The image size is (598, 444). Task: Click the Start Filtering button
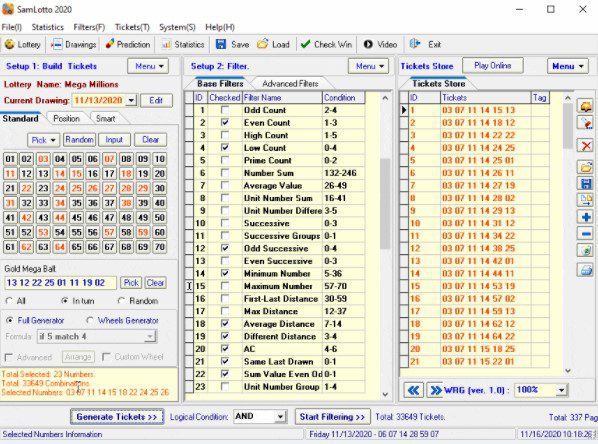pos(332,417)
